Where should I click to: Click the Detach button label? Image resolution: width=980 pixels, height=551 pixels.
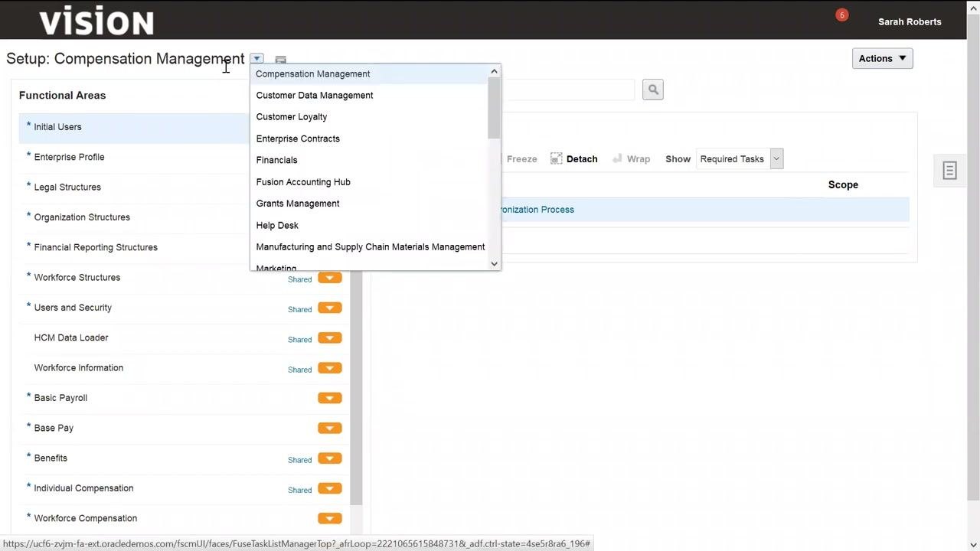(x=582, y=159)
